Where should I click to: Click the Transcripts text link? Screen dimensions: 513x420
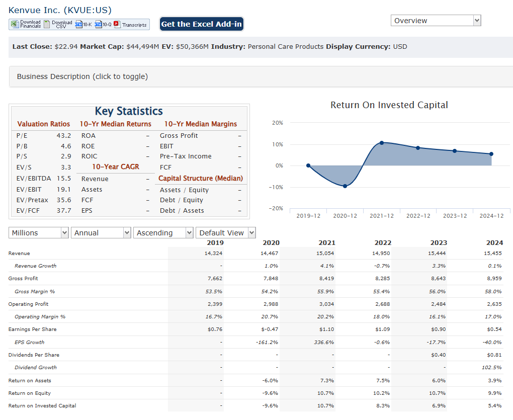134,25
